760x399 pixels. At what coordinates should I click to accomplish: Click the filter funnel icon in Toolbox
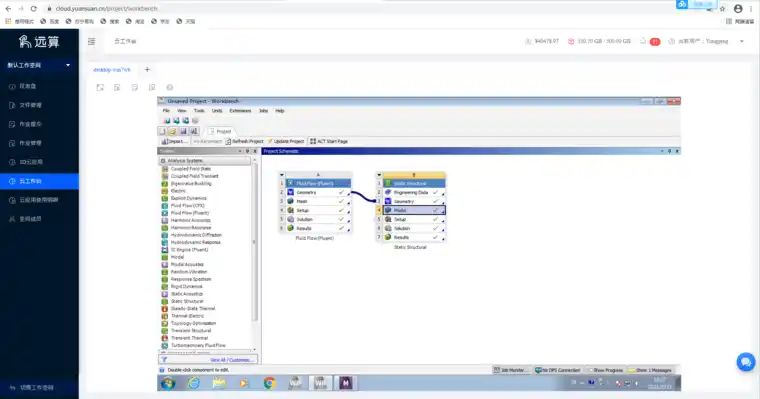coord(164,360)
